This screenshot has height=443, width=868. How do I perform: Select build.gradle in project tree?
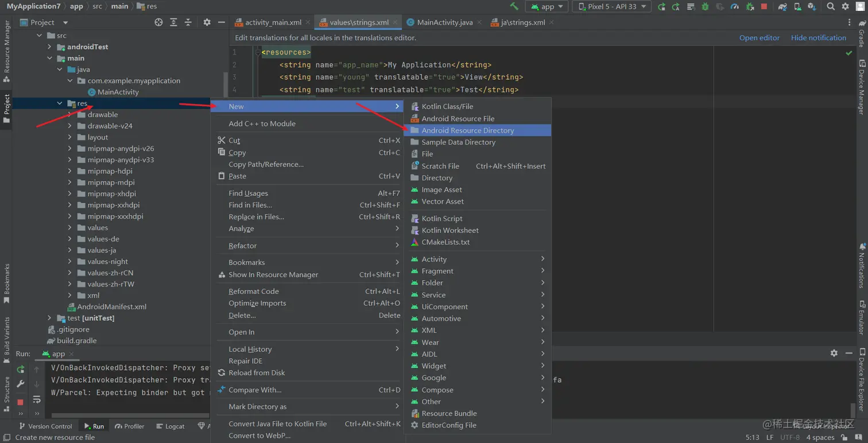72,340
